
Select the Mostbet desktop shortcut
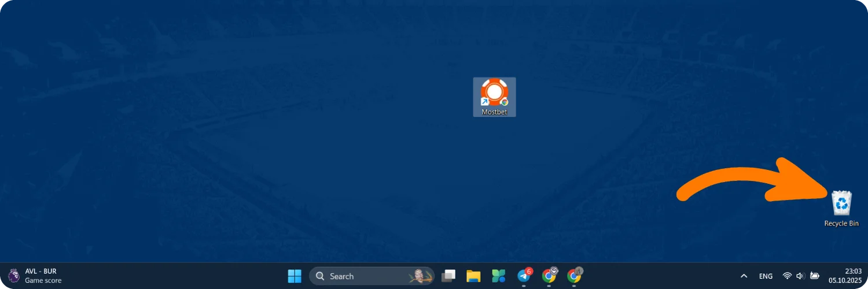click(x=494, y=97)
